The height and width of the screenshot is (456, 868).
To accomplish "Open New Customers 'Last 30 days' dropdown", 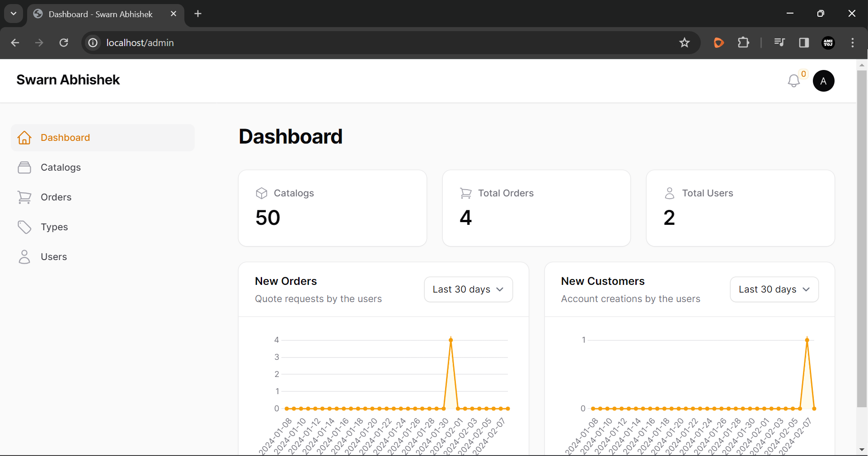I will (x=774, y=289).
